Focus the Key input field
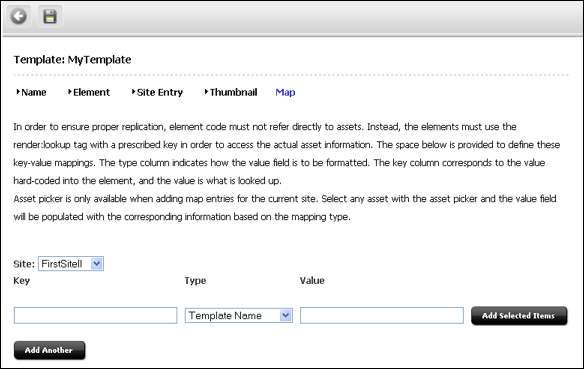The image size is (584, 369). [95, 315]
